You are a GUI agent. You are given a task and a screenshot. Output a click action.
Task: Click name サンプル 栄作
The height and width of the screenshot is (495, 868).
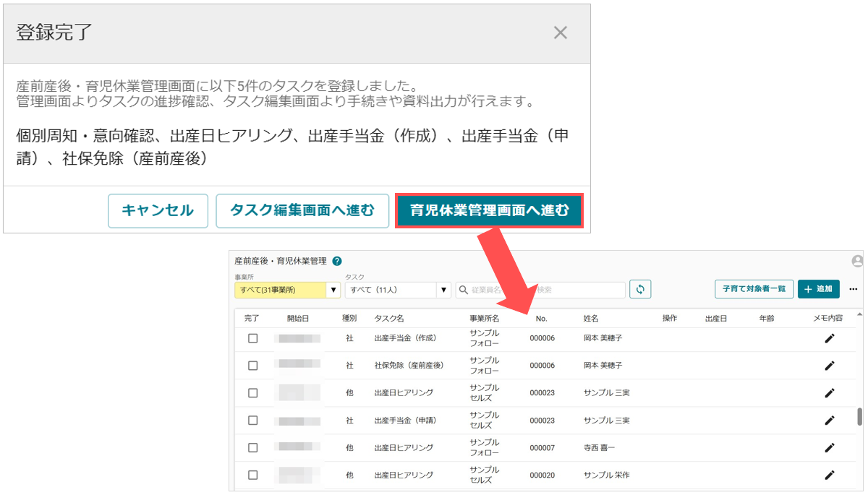(x=606, y=475)
